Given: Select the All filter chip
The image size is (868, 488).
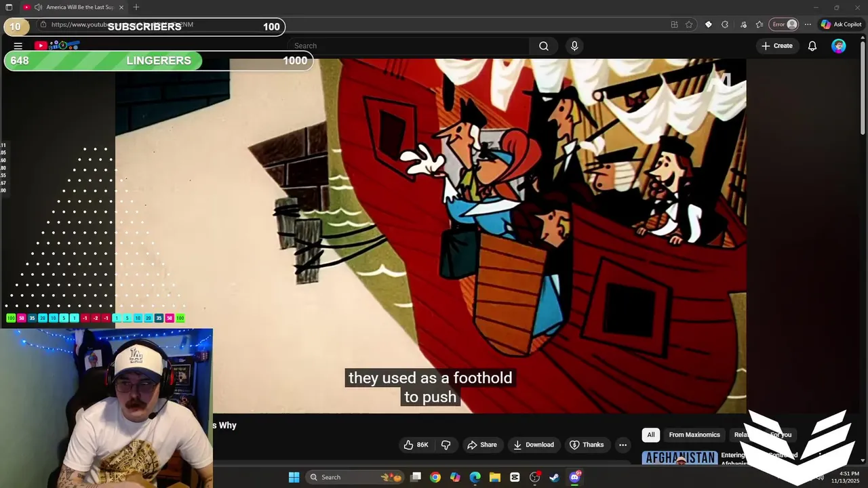Looking at the screenshot, I should [651, 435].
